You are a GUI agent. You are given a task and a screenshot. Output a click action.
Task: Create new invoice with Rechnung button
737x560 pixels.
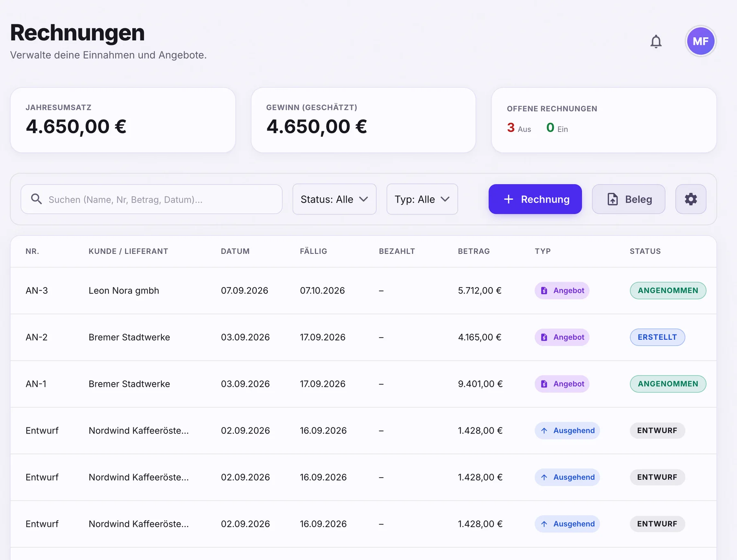pyautogui.click(x=535, y=199)
